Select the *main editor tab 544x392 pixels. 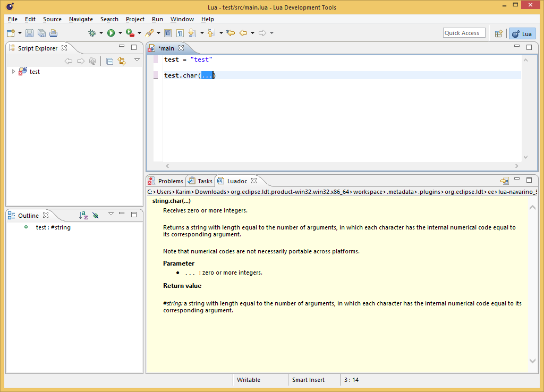(166, 48)
